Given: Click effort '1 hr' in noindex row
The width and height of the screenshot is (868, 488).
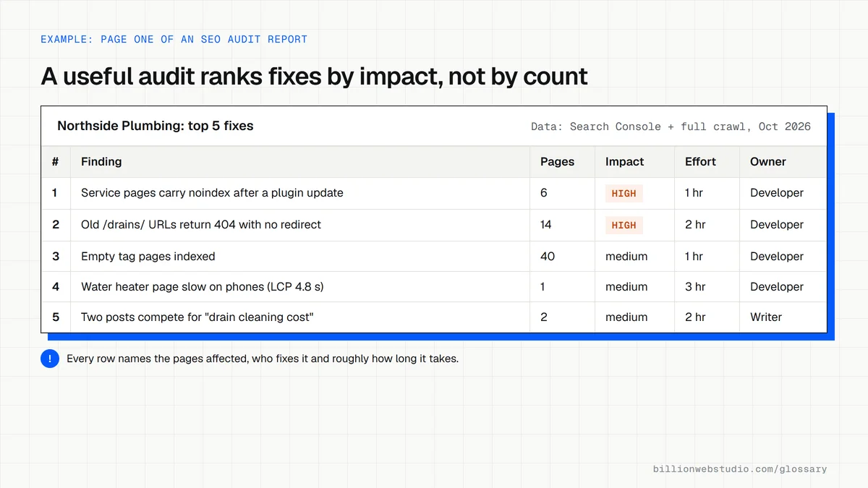Looking at the screenshot, I should tap(694, 193).
